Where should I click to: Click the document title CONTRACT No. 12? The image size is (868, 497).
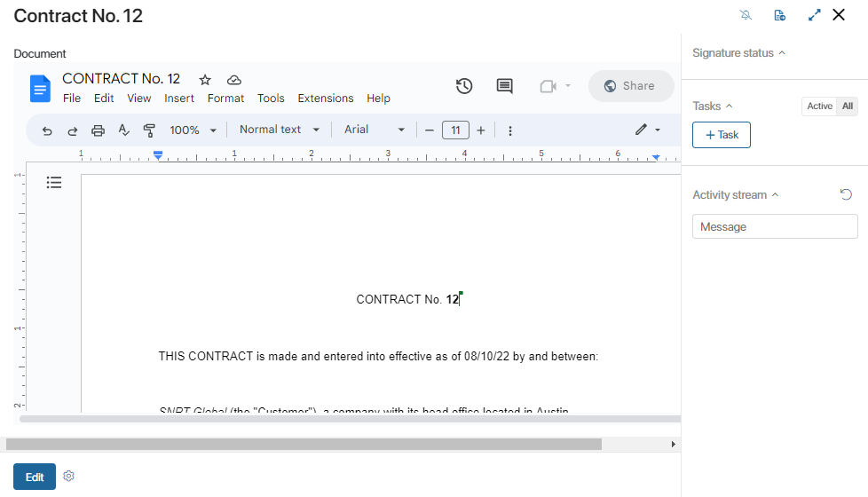pos(121,79)
